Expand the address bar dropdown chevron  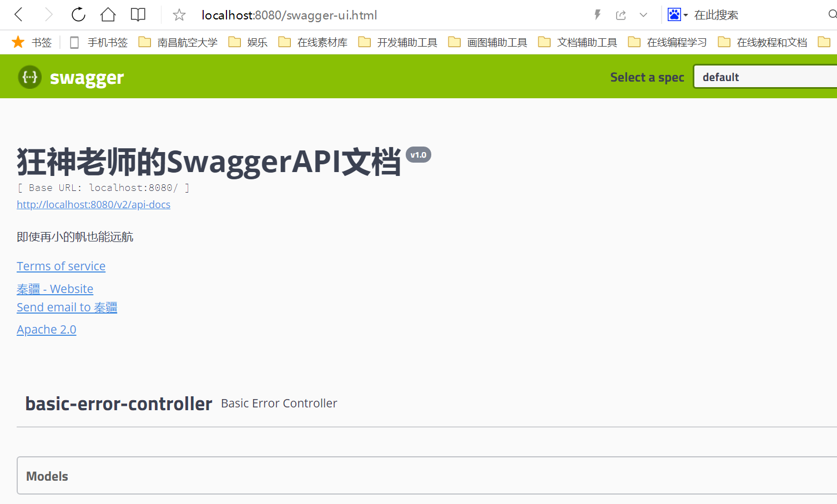(x=643, y=15)
